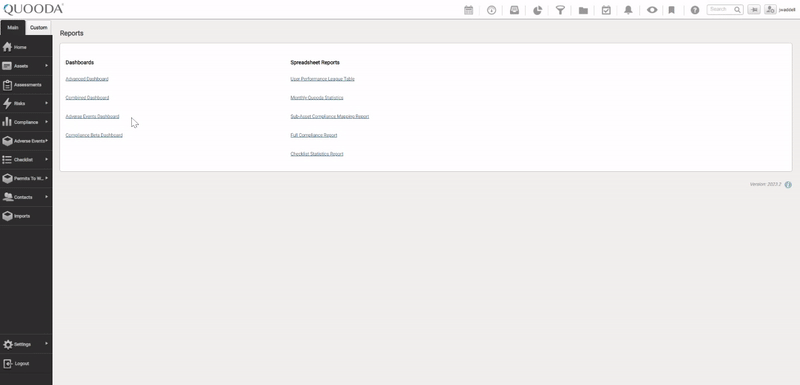This screenshot has height=385, width=800.
Task: Click the Contacts people icon
Action: pyautogui.click(x=7, y=197)
